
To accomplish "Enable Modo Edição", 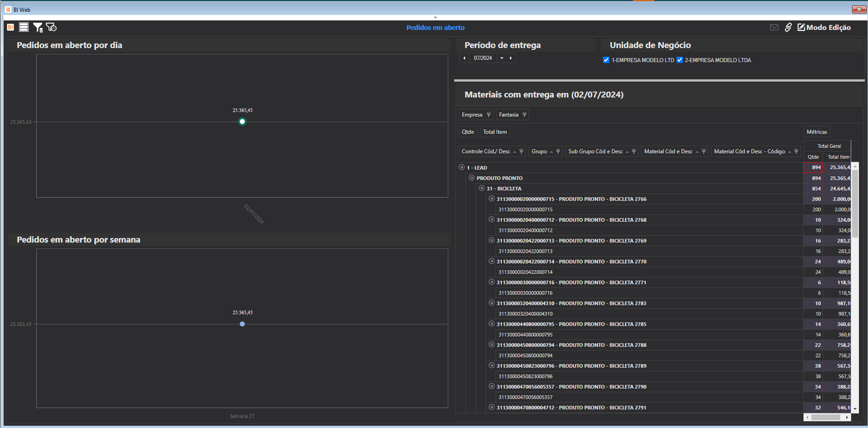I will tap(824, 27).
